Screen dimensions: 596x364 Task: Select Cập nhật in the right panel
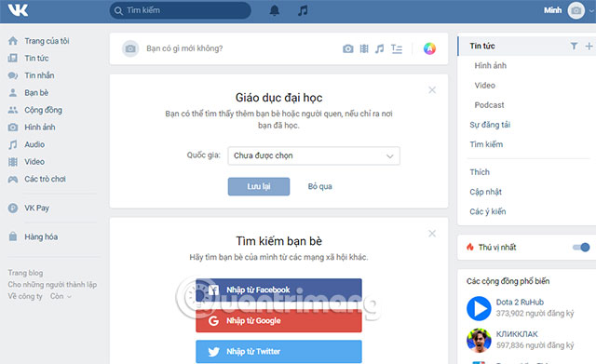point(485,192)
